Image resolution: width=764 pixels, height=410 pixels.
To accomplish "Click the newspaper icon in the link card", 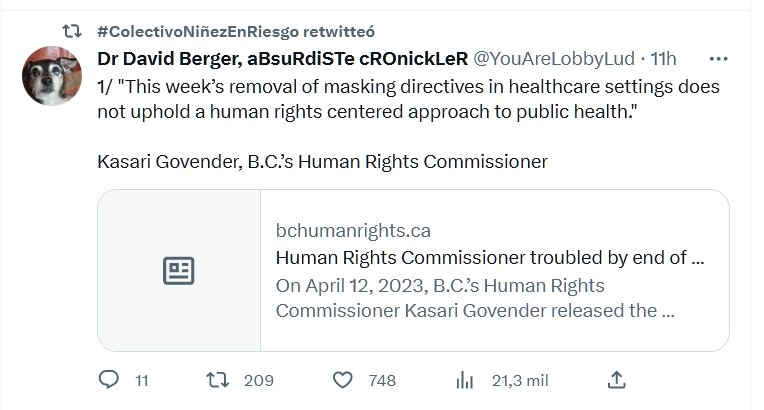I will tap(179, 270).
